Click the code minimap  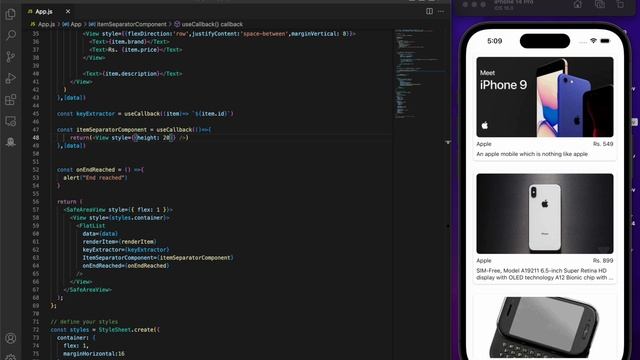click(x=420, y=73)
